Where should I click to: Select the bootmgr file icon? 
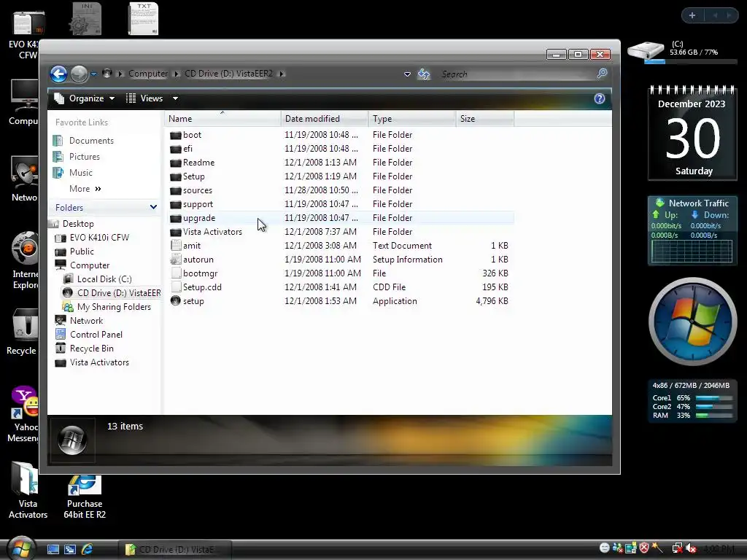click(x=176, y=273)
